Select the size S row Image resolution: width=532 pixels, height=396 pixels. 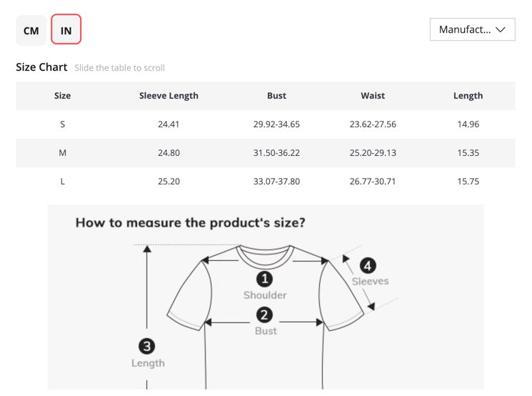[63, 124]
